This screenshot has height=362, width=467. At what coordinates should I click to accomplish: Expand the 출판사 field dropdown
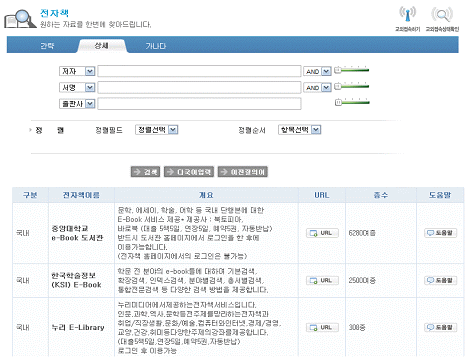point(77,104)
